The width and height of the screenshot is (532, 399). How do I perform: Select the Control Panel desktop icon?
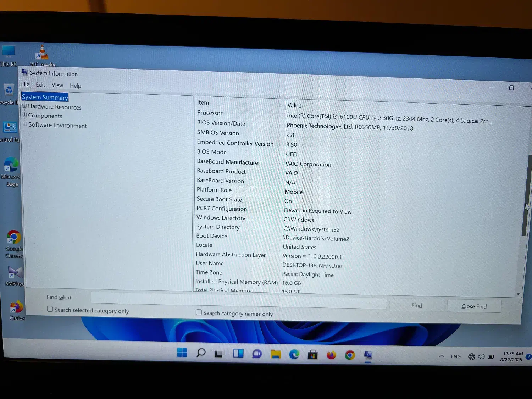pos(10,132)
